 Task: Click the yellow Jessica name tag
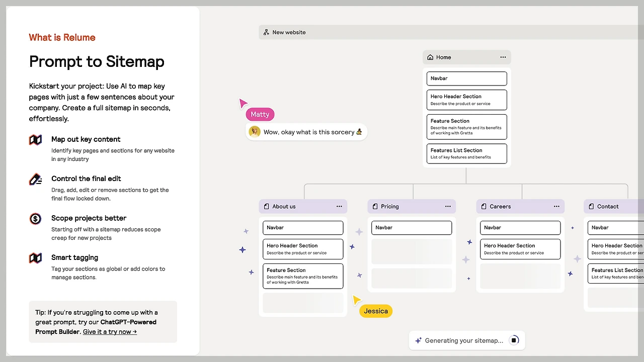click(376, 311)
